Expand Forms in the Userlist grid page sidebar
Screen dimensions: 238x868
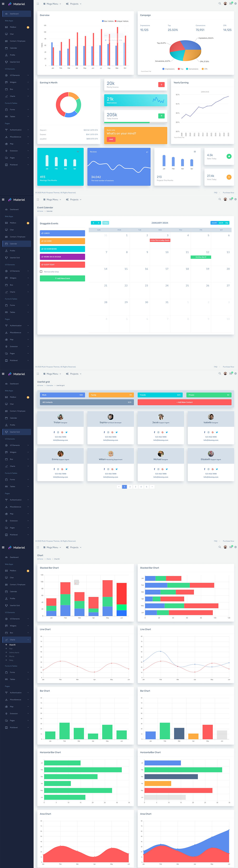17,479
